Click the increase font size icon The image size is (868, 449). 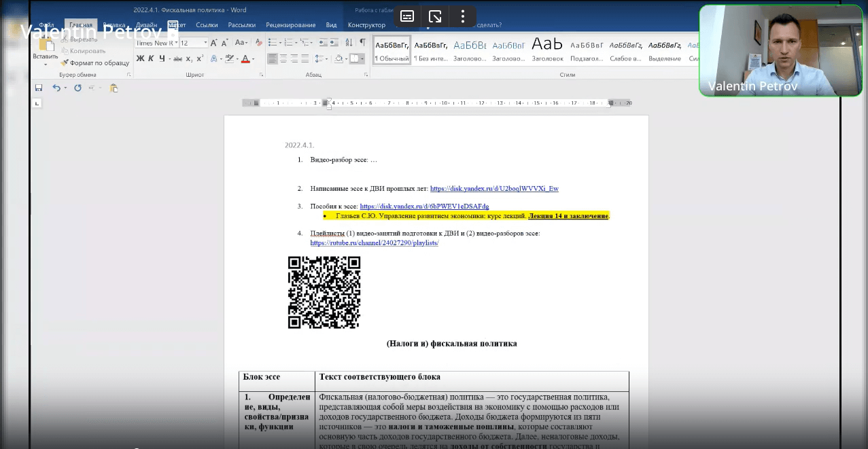tap(214, 43)
